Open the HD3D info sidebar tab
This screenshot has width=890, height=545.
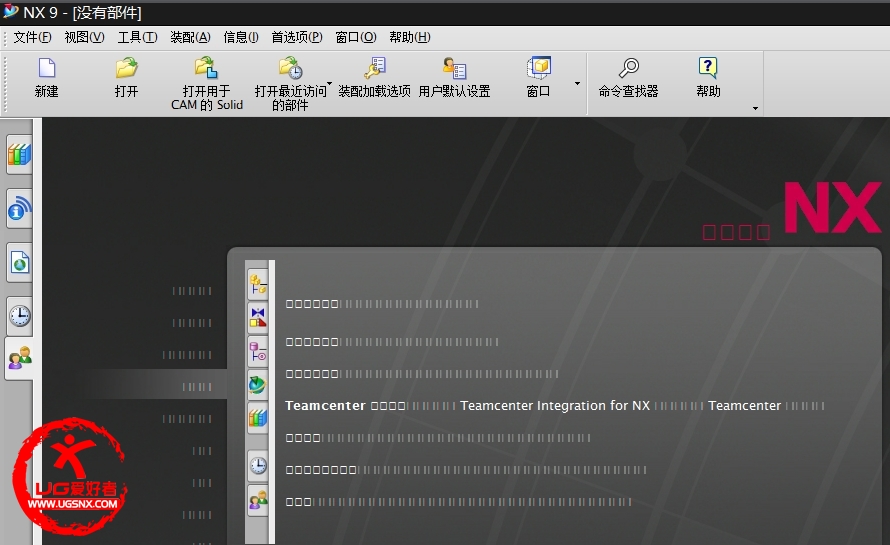click(19, 209)
